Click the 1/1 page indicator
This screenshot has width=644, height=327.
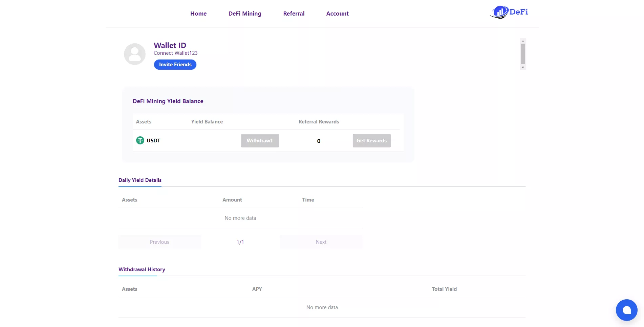click(x=240, y=242)
